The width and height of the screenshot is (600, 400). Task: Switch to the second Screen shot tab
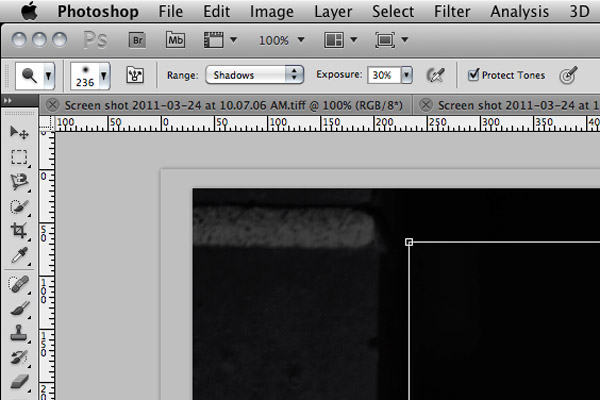pos(518,105)
